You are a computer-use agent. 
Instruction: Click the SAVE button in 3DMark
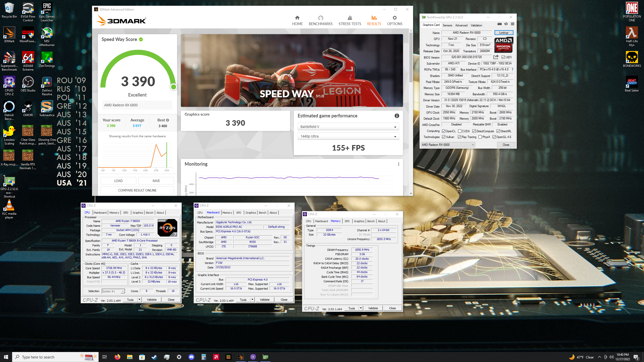[156, 181]
